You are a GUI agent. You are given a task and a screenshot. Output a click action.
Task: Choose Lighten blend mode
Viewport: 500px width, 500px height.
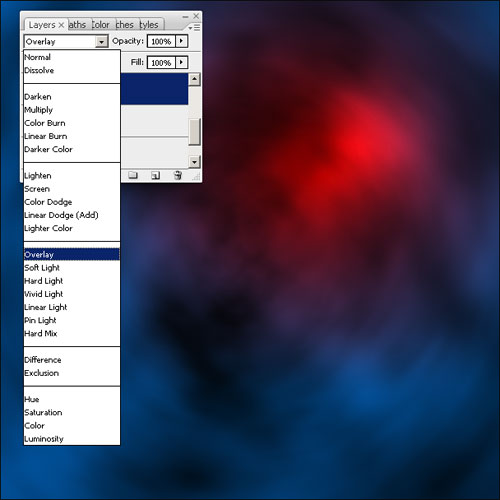pyautogui.click(x=72, y=176)
